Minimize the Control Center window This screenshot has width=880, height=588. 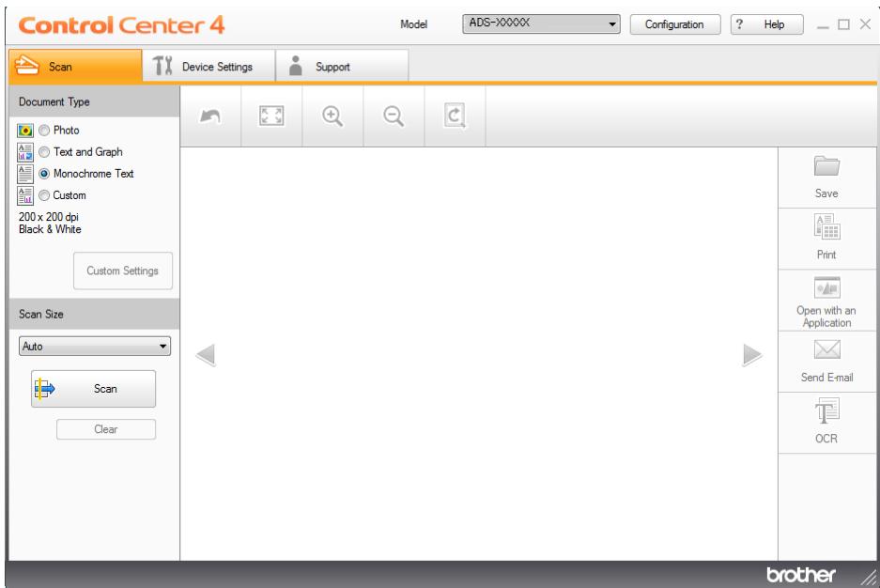(823, 25)
